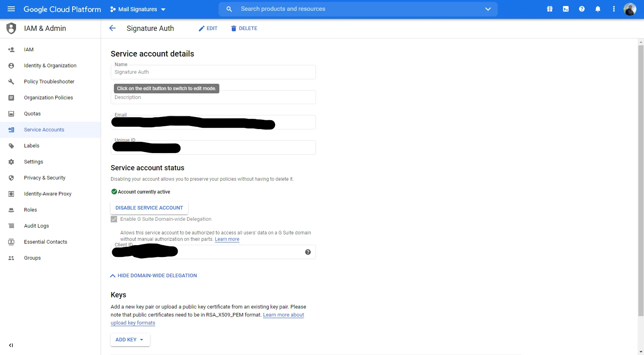Open Audit Logs page

click(36, 226)
